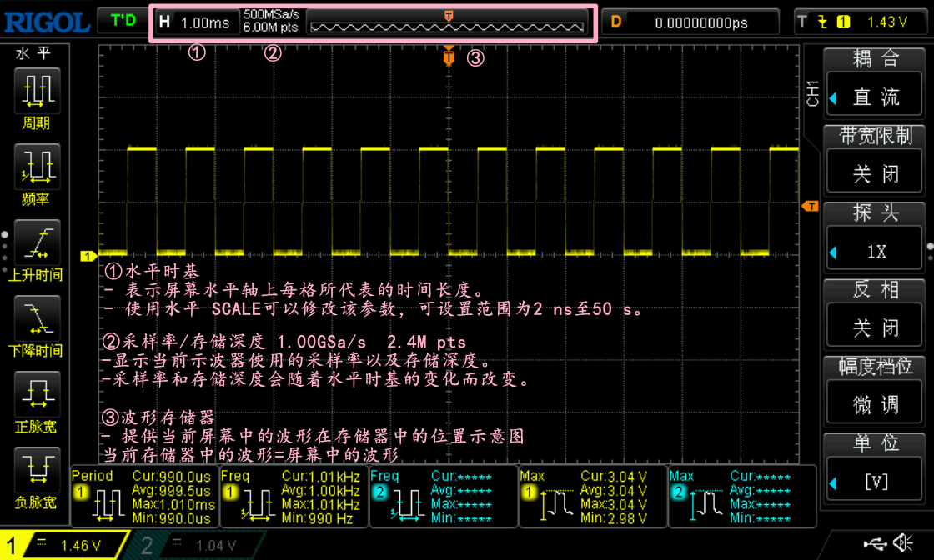This screenshot has width=934, height=560.
Task: Click the waveform memory position bar
Action: pyautogui.click(x=447, y=22)
